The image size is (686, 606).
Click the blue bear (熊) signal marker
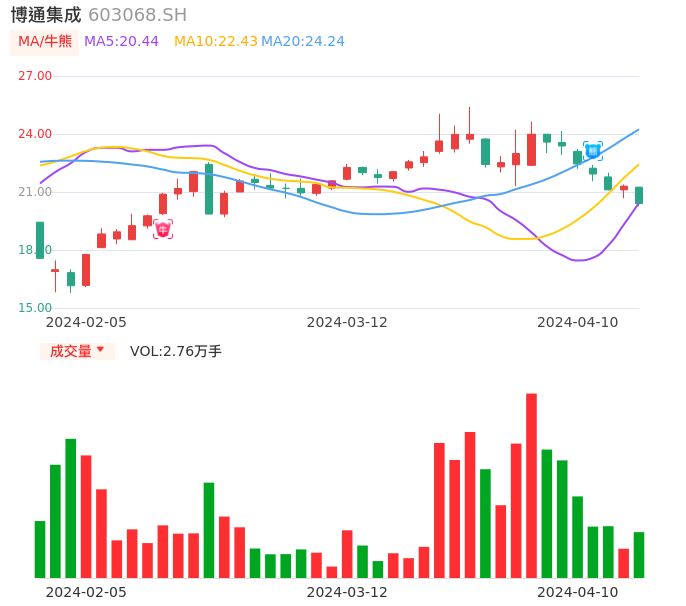[x=593, y=151]
